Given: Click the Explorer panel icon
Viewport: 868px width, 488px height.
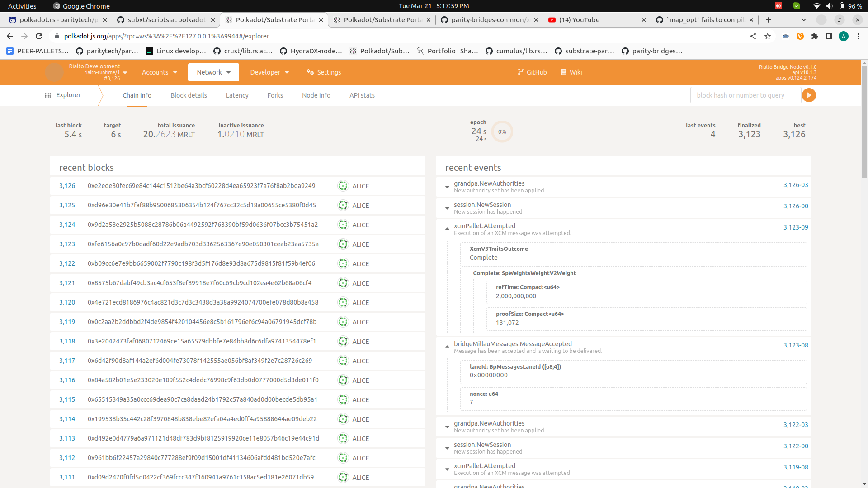Looking at the screenshot, I should click(47, 95).
